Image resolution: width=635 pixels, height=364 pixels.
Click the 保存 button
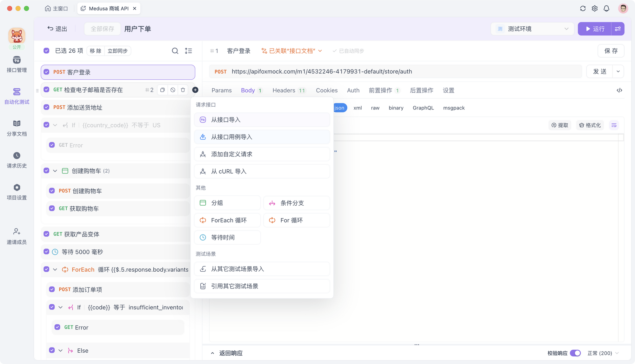coord(611,51)
